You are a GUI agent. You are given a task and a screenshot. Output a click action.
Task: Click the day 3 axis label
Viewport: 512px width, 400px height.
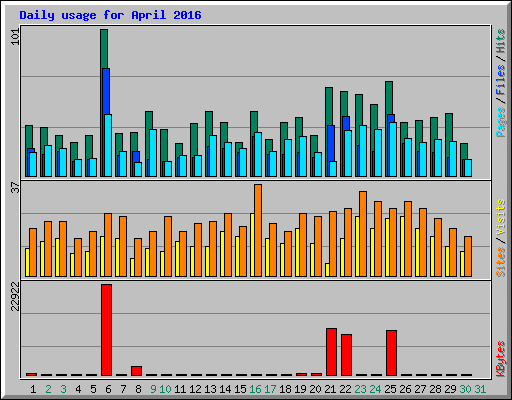point(63,389)
